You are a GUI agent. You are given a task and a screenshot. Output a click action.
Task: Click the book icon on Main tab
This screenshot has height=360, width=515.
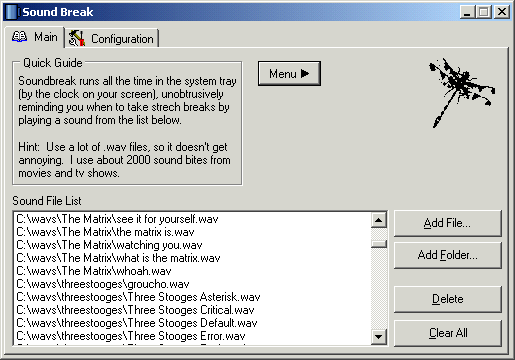click(19, 37)
